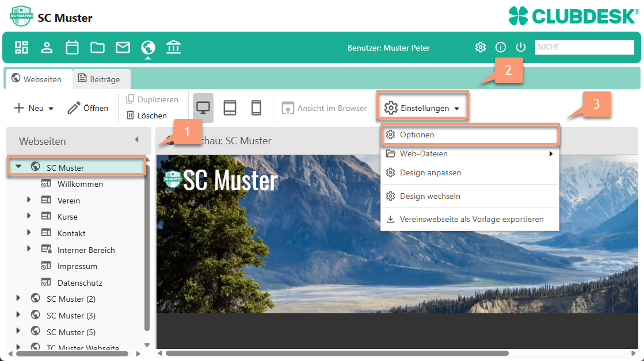The width and height of the screenshot is (644, 361).
Task: Open the Einstellungen dropdown
Action: 422,108
